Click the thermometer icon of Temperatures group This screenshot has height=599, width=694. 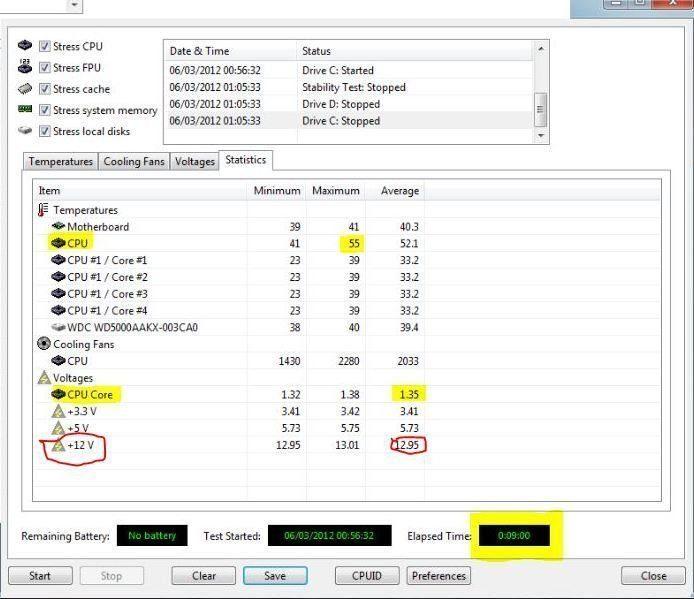[x=43, y=210]
